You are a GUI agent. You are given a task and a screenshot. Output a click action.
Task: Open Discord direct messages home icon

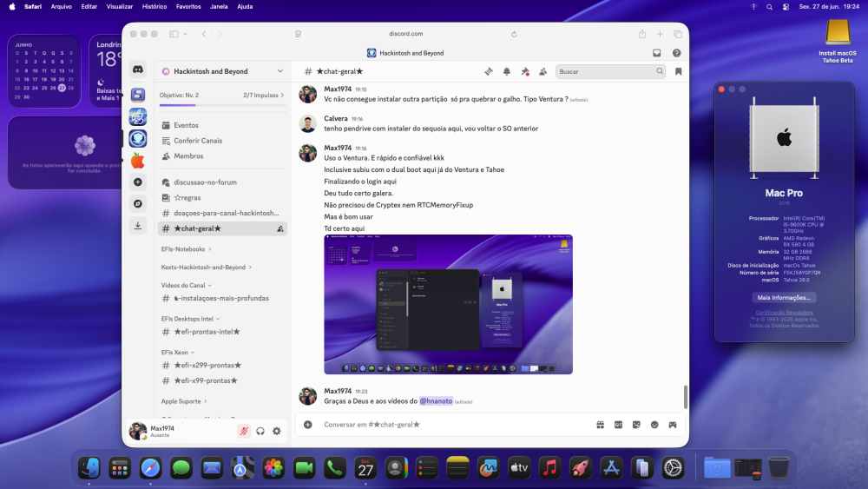(x=138, y=69)
